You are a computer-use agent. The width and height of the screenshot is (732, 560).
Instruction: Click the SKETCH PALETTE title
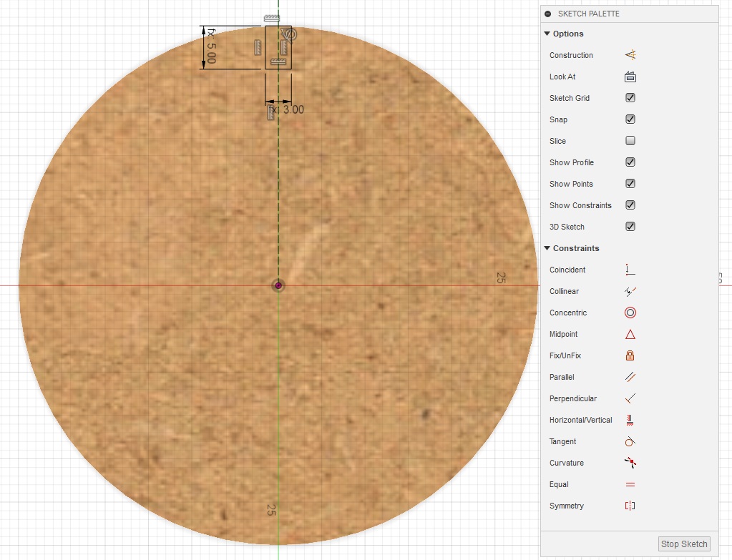click(x=589, y=14)
